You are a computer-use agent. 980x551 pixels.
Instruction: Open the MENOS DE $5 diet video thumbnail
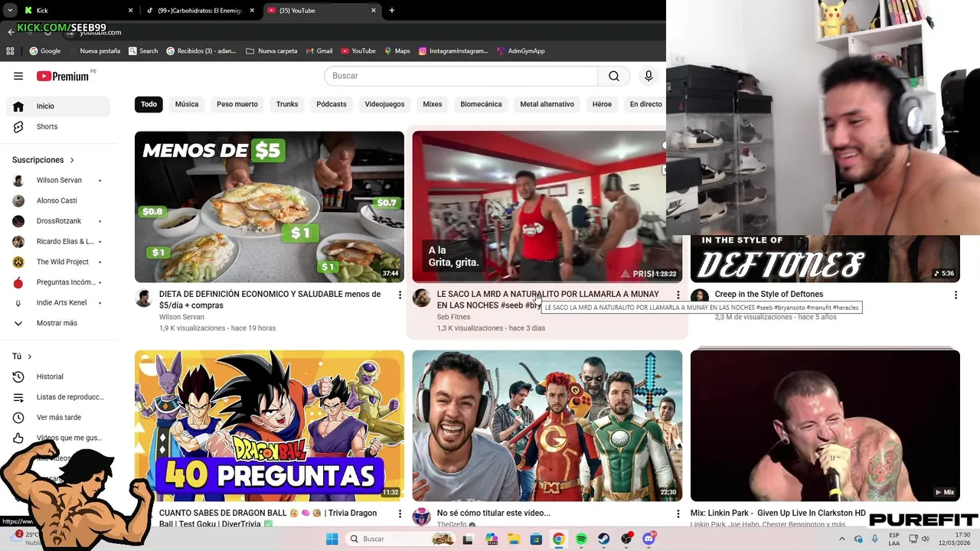pyautogui.click(x=269, y=207)
